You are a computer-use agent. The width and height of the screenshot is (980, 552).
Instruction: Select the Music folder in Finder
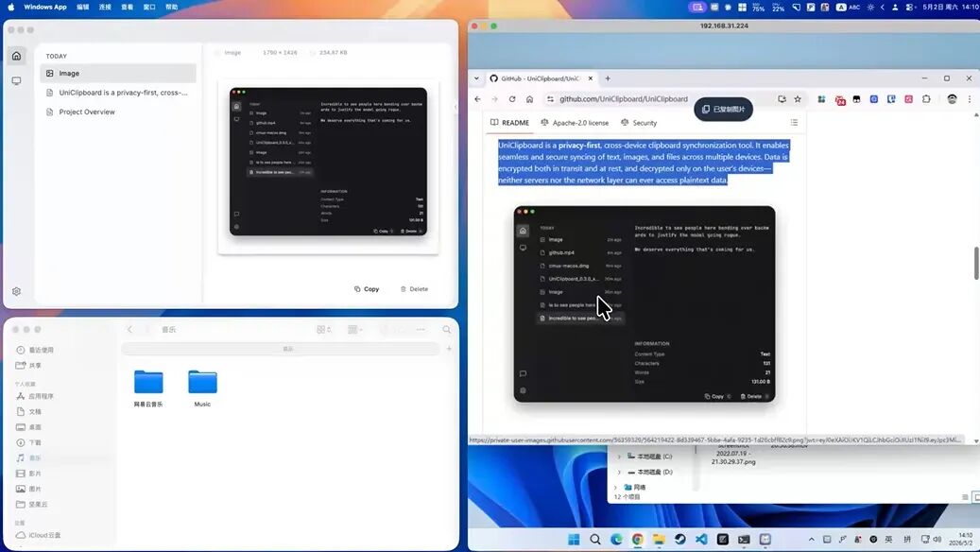coord(202,388)
